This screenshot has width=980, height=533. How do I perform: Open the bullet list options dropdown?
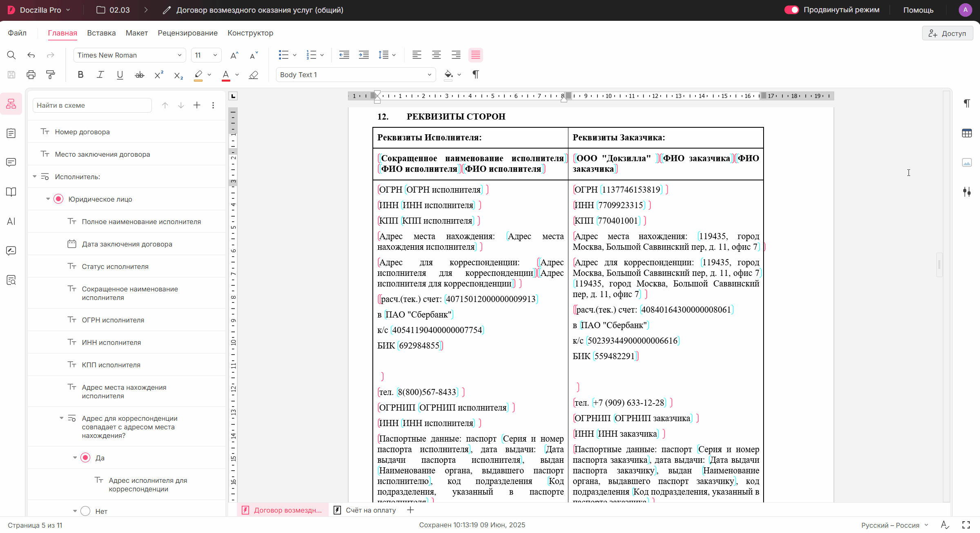click(x=294, y=55)
